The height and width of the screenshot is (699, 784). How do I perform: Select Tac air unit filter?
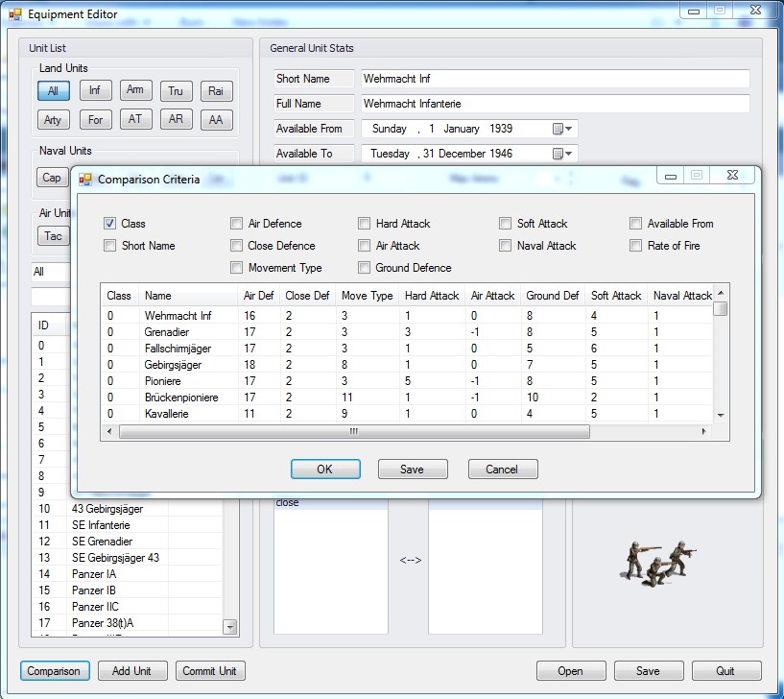[x=53, y=236]
